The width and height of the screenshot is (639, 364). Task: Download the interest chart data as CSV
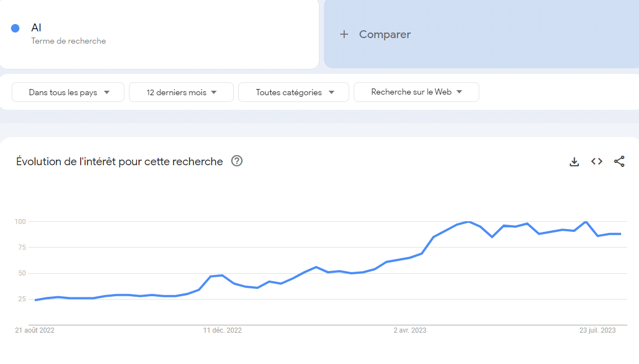[574, 162]
